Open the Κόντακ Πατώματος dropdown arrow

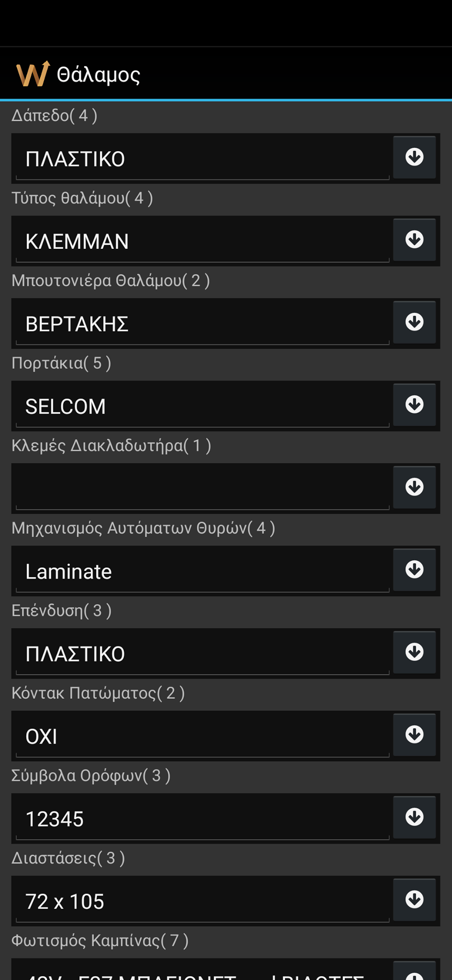click(414, 735)
